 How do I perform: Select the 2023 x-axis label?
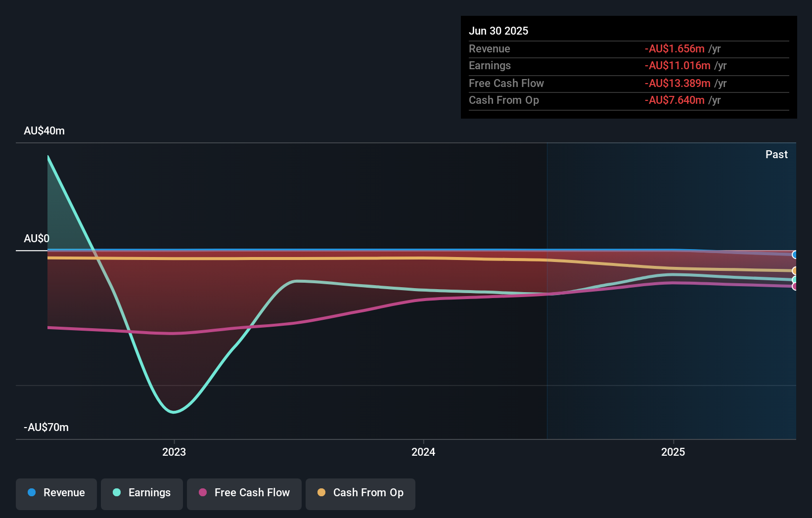tap(174, 452)
